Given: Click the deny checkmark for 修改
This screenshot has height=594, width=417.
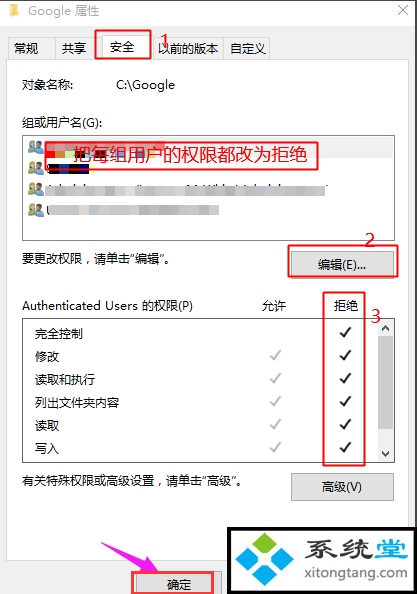Looking at the screenshot, I should (x=345, y=355).
